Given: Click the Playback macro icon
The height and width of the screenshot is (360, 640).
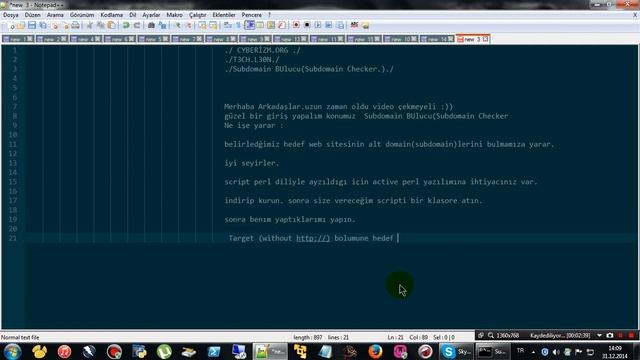Looking at the screenshot, I should pos(318,25).
